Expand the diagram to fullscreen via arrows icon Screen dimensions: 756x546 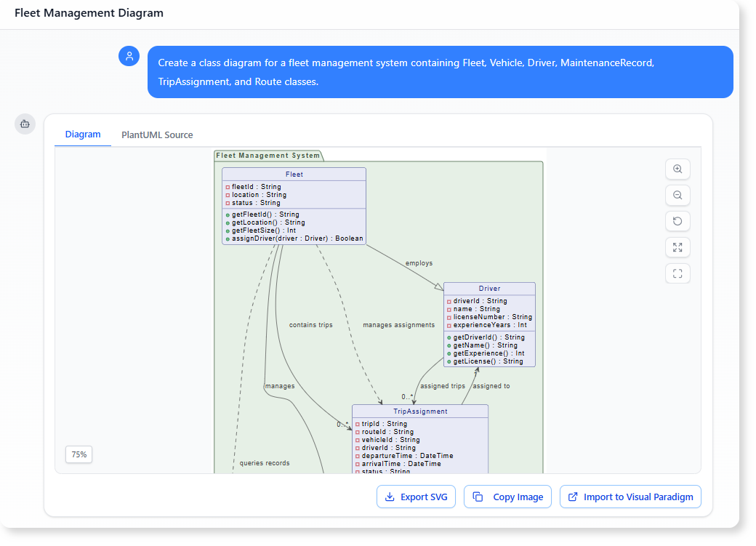coord(677,247)
